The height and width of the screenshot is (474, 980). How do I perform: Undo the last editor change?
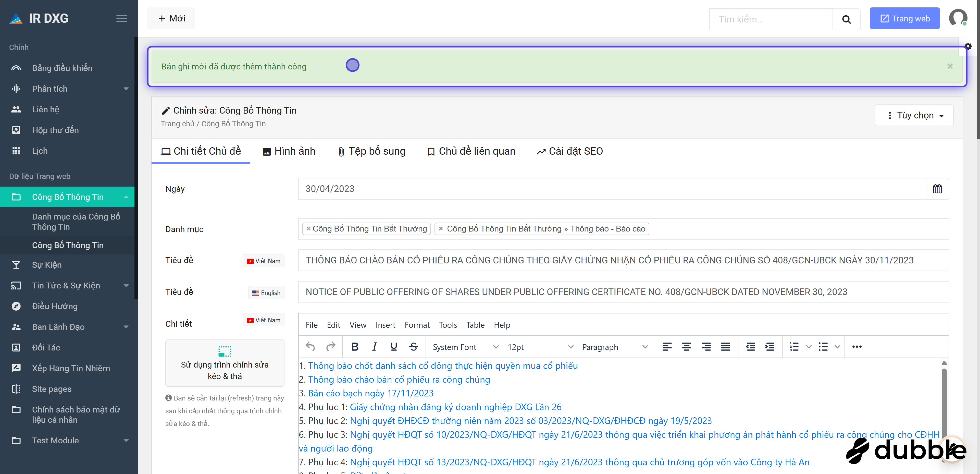coord(311,346)
